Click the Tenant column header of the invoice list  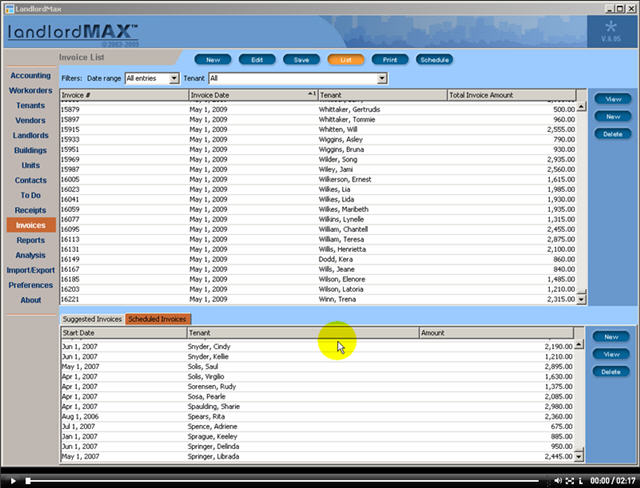[x=383, y=95]
